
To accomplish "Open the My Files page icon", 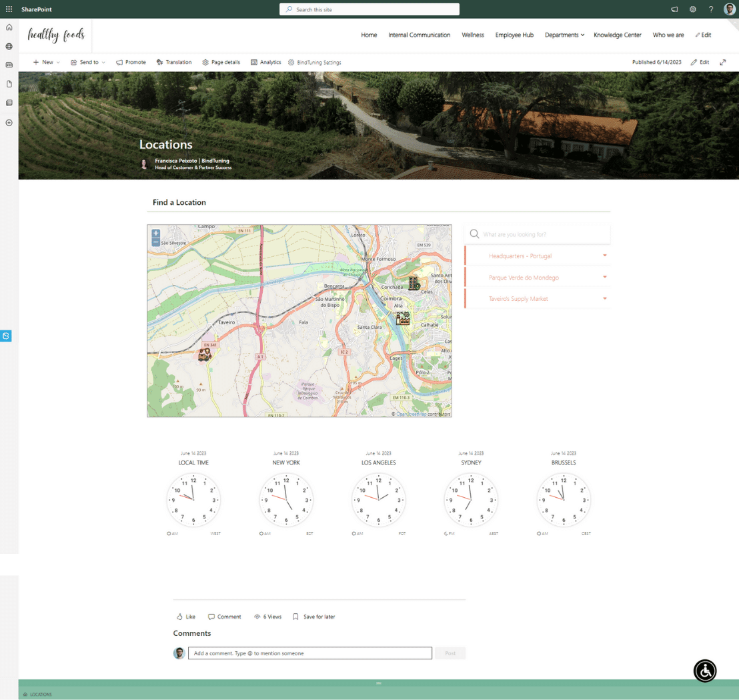I will tap(9, 84).
